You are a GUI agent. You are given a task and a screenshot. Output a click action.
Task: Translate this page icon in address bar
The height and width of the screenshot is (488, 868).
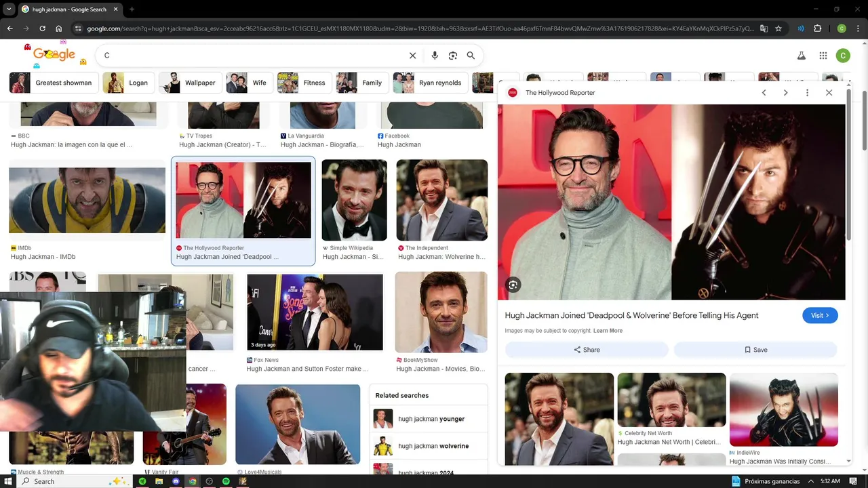coord(764,28)
